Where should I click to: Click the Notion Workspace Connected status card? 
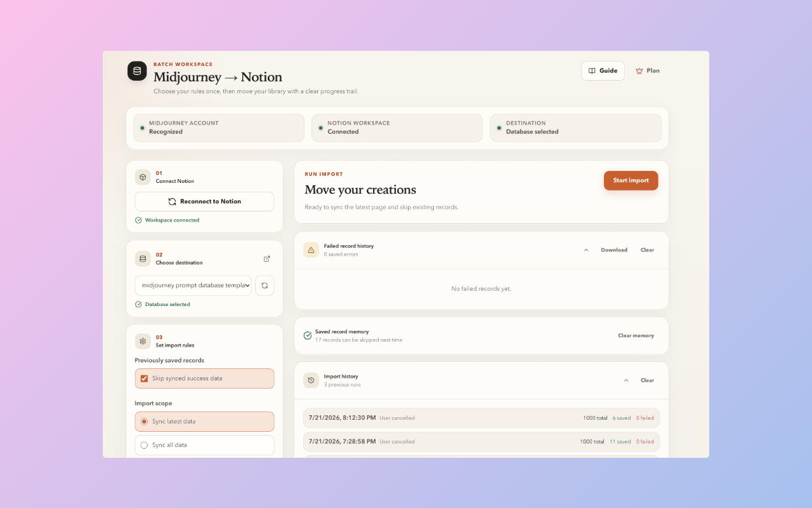click(397, 128)
